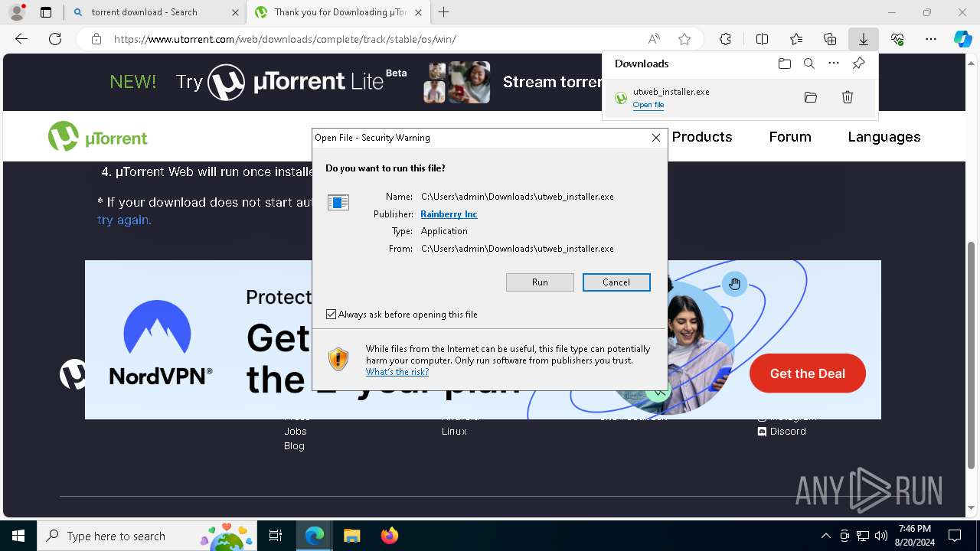Refresh the uTorrent page
The image size is (980, 551).
tap(55, 39)
